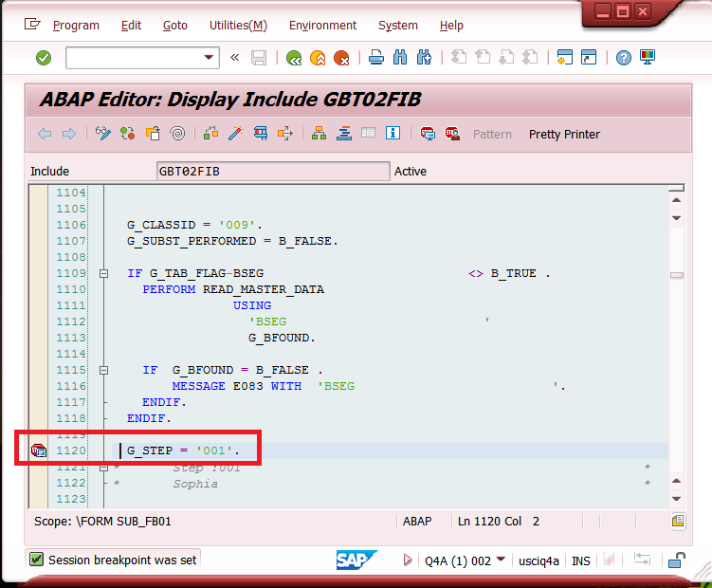Click the editor's vertical scrollbar thumb
This screenshot has height=588, width=712.
677,275
